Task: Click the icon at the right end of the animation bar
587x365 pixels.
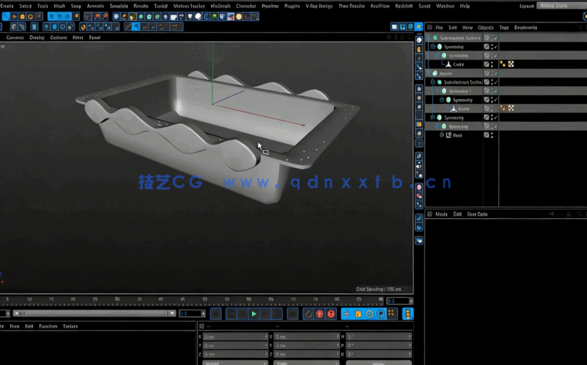Action: (x=408, y=314)
